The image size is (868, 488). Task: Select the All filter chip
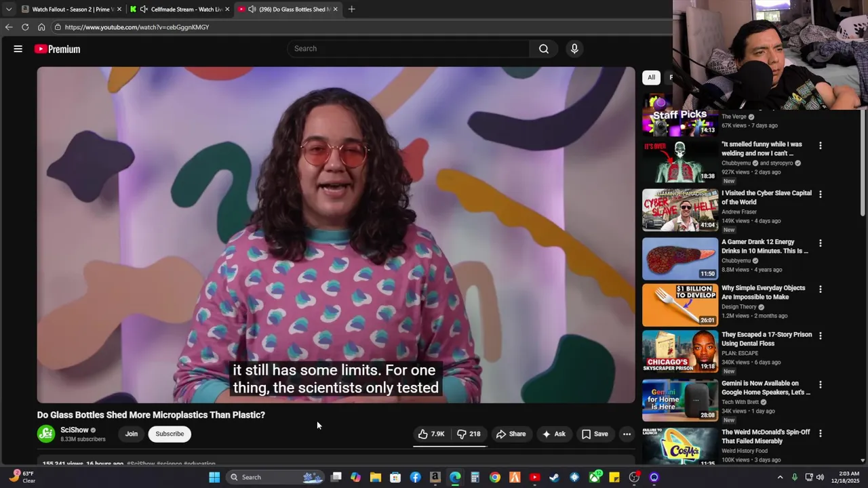[651, 77]
